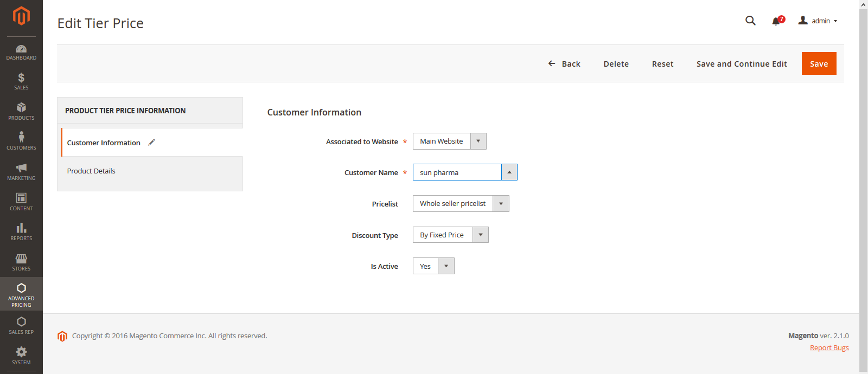Open the Discount Type dropdown
Image resolution: width=868 pixels, height=374 pixels.
(x=450, y=235)
